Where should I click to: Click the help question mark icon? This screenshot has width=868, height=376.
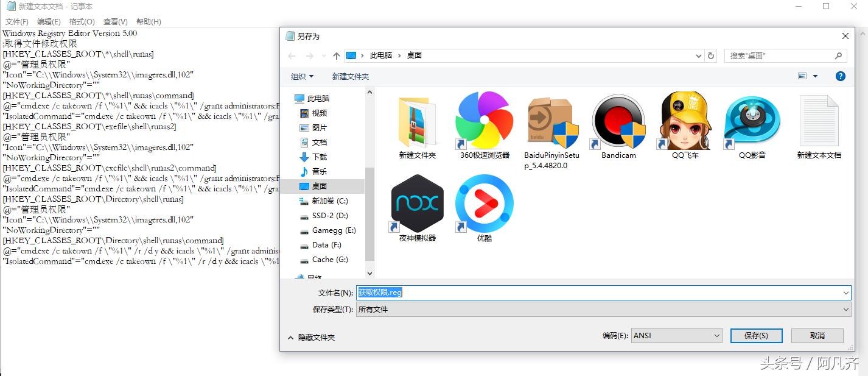pyautogui.click(x=841, y=76)
